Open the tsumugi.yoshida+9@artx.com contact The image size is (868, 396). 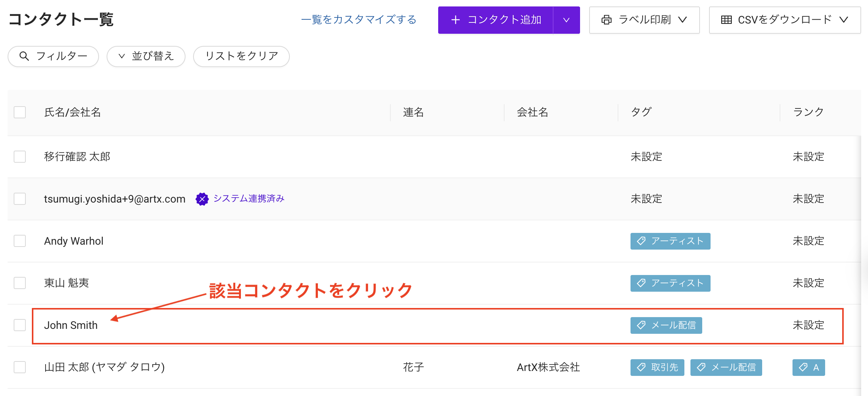(115, 199)
